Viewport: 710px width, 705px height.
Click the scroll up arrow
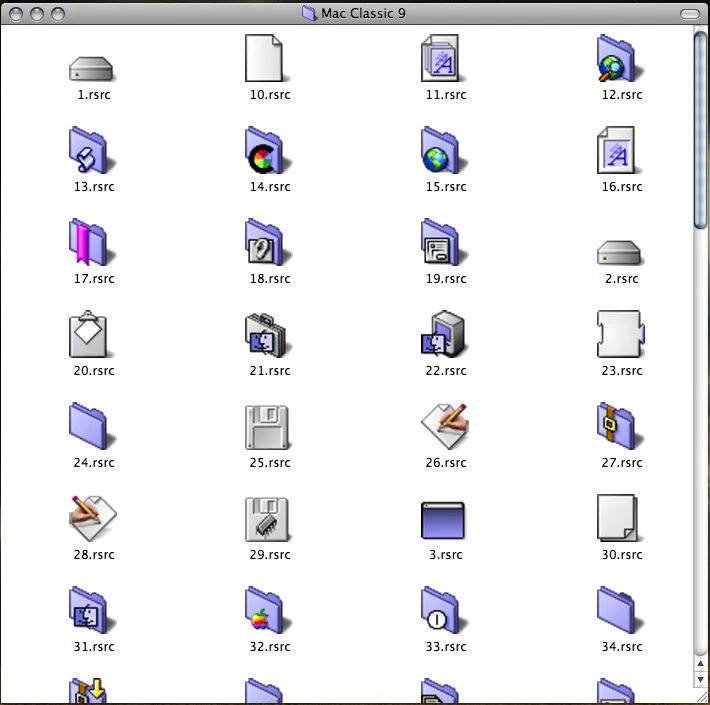coord(700,663)
